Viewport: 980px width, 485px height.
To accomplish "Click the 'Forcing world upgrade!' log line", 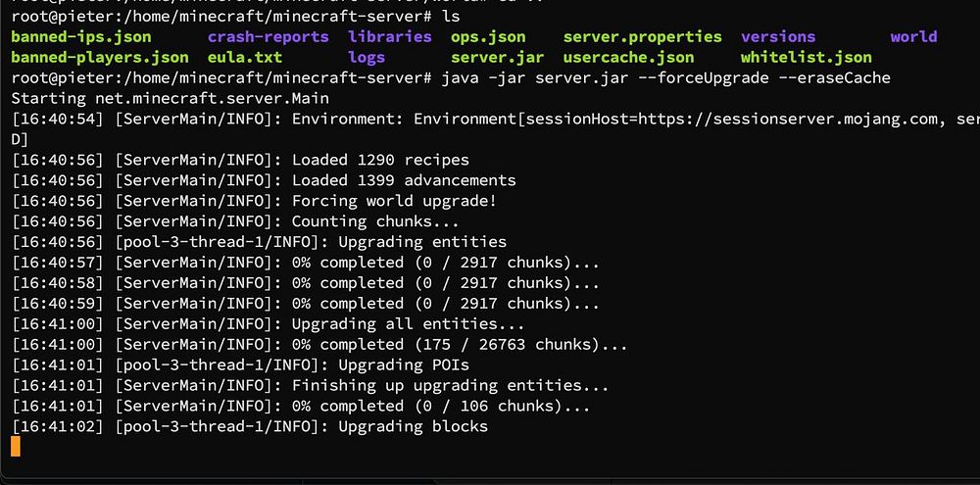I will pos(255,201).
